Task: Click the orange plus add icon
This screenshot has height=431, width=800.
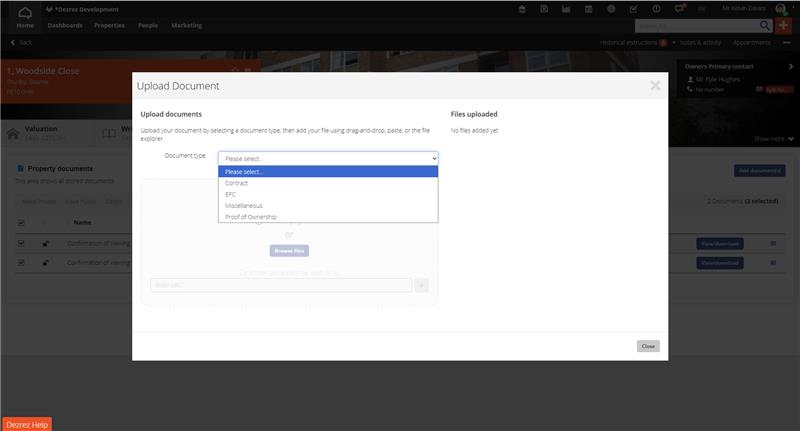Action: [782, 25]
